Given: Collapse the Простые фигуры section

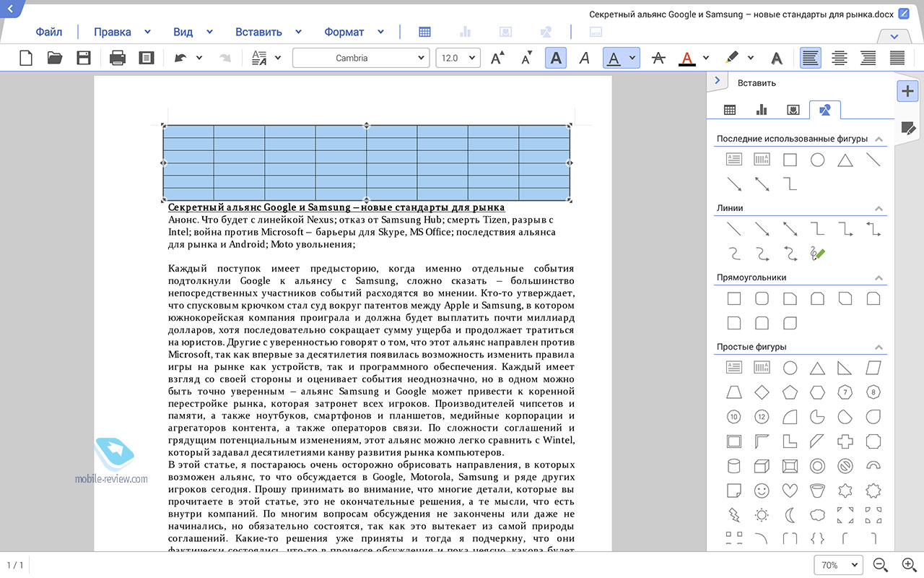Looking at the screenshot, I should tap(879, 347).
